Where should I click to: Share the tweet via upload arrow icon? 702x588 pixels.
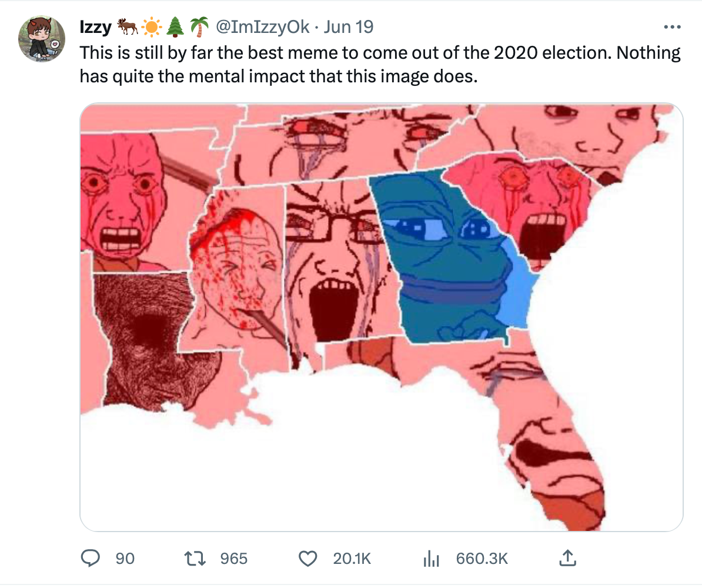click(x=566, y=557)
